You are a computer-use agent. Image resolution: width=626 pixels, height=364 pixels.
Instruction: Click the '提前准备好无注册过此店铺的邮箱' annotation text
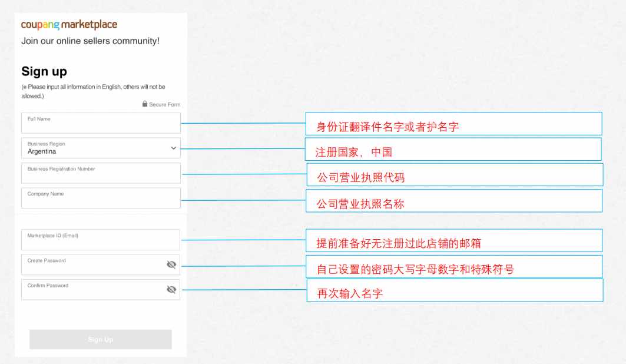point(399,243)
